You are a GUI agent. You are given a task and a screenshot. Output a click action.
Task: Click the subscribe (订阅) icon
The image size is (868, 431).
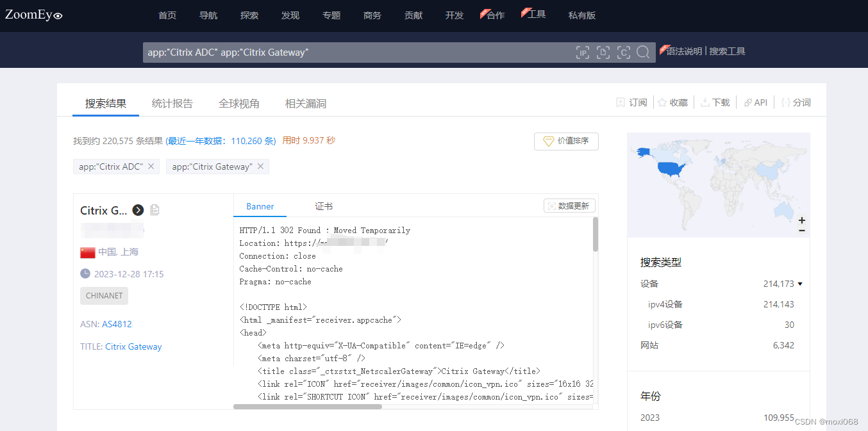[x=621, y=102]
